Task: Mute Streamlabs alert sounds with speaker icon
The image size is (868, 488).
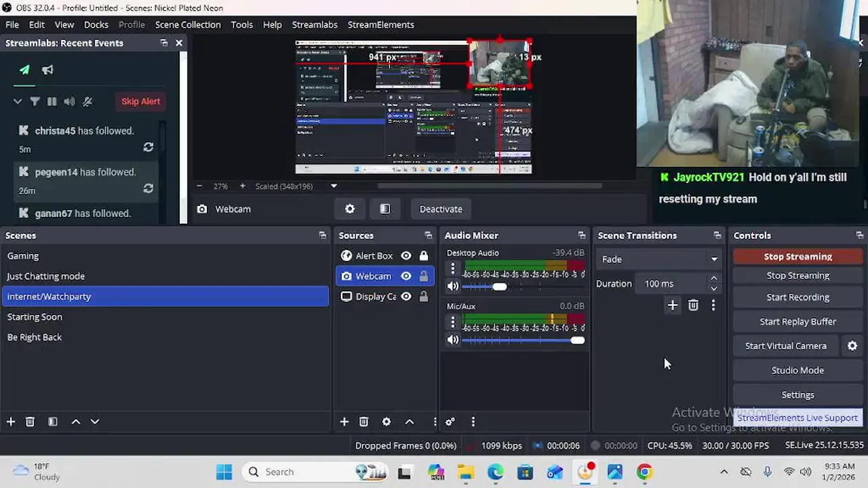Action: click(x=69, y=102)
